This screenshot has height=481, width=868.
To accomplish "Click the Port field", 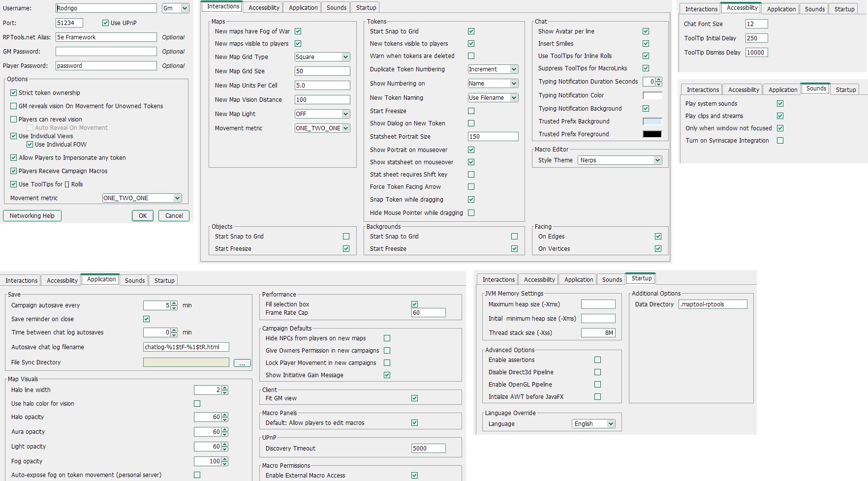I will pos(69,23).
